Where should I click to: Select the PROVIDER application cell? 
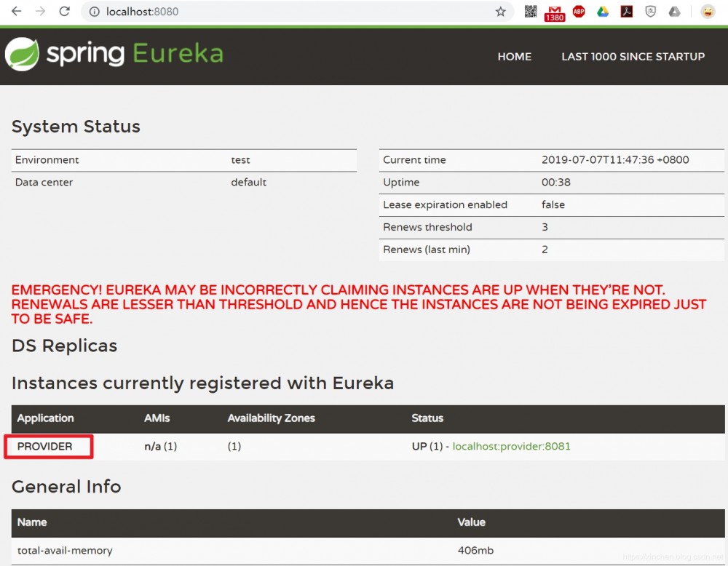point(44,446)
